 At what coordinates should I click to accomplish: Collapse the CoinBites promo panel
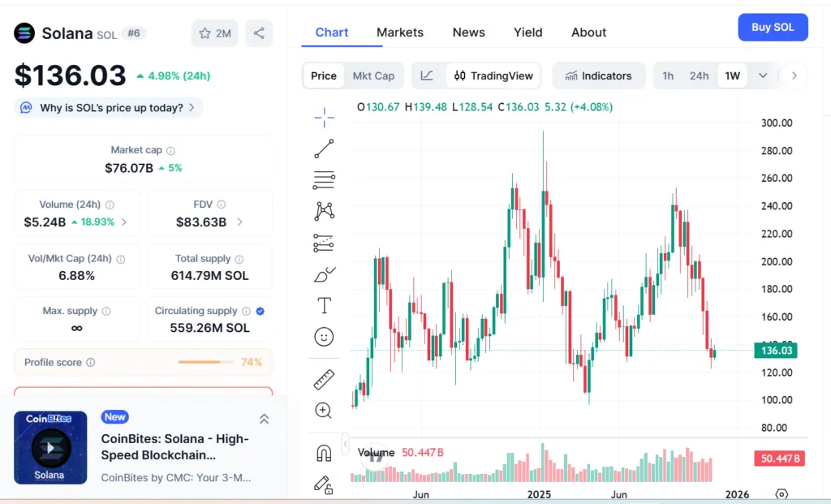[264, 420]
